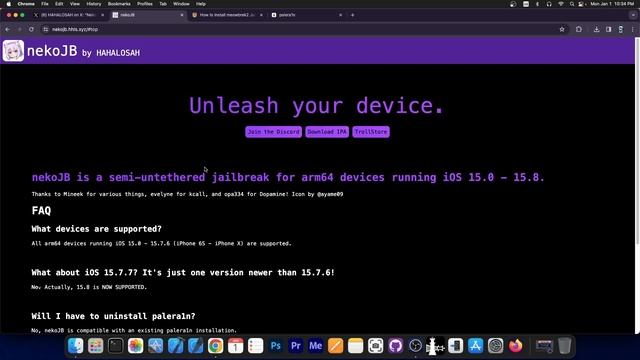Click the menu bar date and time
The image size is (640, 360).
click(x=612, y=4)
